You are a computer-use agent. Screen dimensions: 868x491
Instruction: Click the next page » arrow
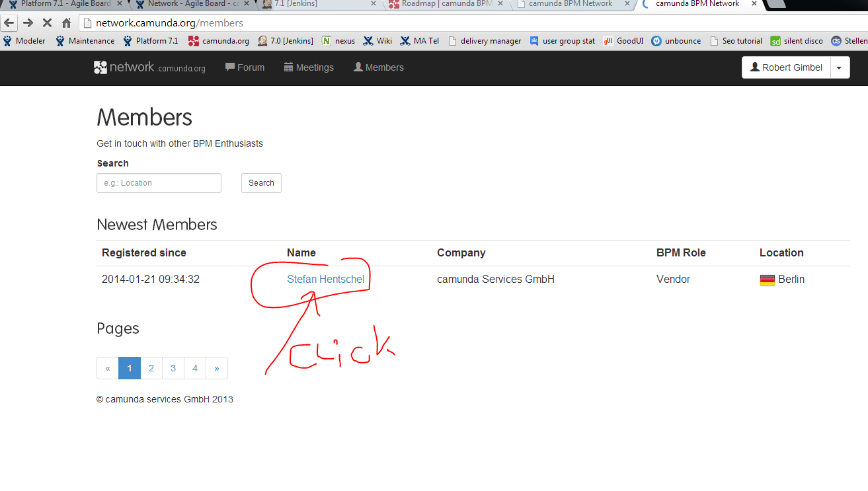pos(217,368)
